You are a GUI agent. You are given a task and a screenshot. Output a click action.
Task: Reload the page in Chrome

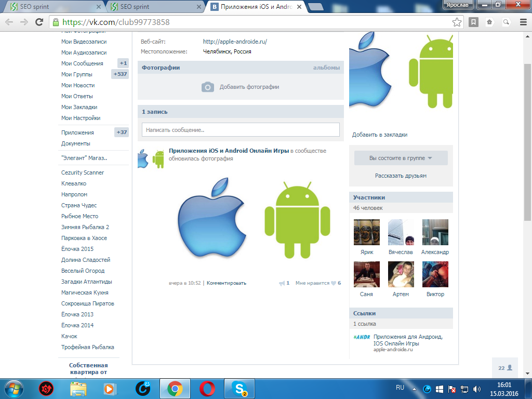[39, 22]
